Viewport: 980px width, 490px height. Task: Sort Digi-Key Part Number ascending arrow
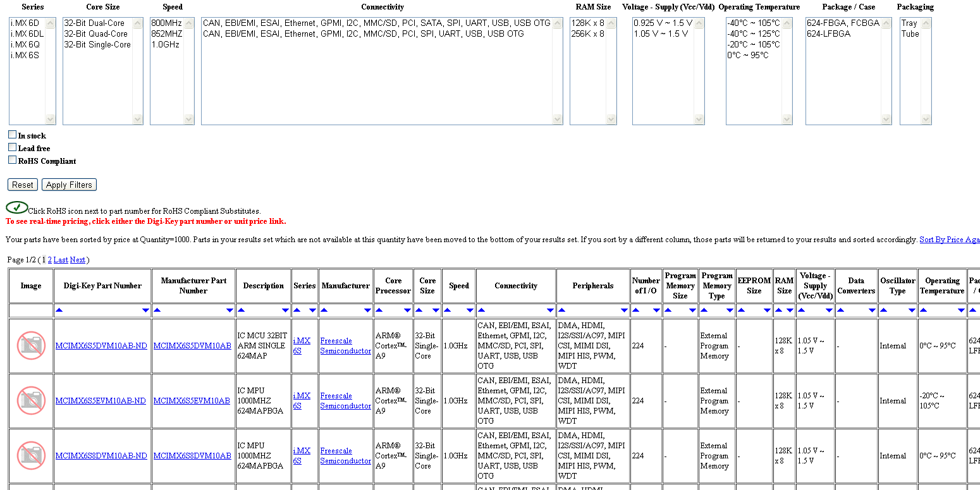coord(59,310)
